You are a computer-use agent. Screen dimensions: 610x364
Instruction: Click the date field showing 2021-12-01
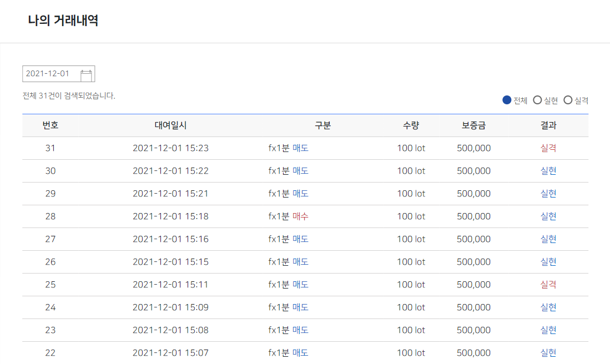click(59, 74)
